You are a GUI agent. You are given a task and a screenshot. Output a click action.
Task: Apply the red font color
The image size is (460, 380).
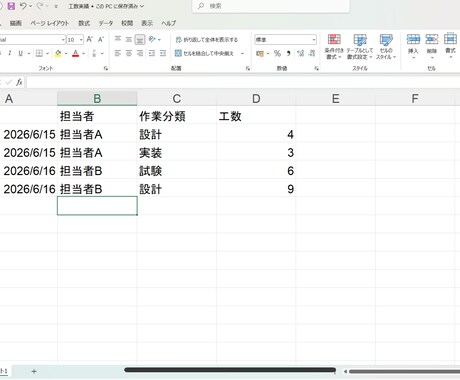click(x=76, y=53)
